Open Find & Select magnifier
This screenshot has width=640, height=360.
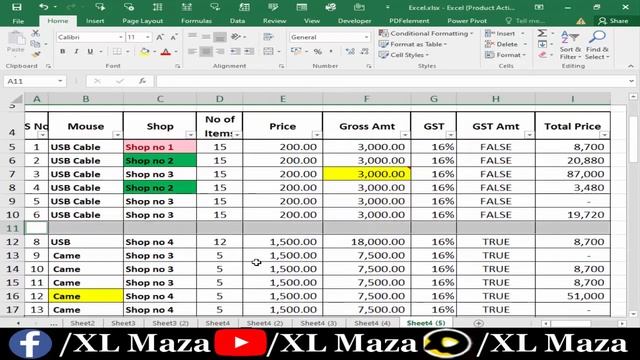[x=597, y=45]
